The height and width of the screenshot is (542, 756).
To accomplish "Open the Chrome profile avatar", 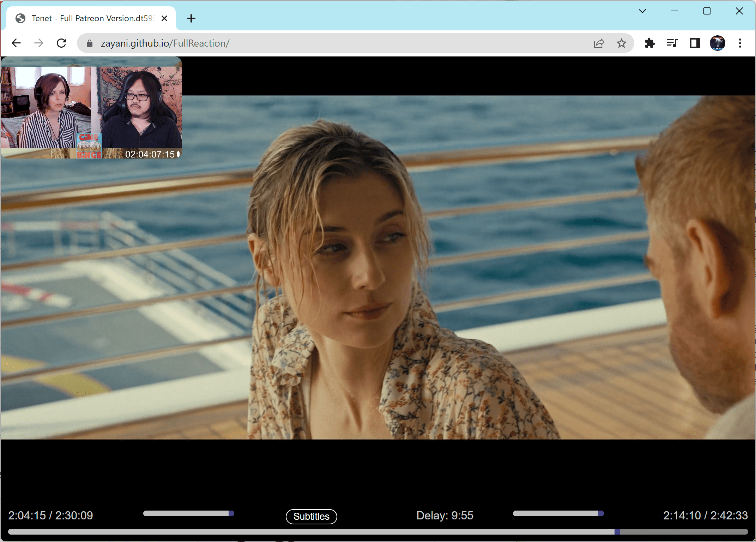I will click(718, 43).
